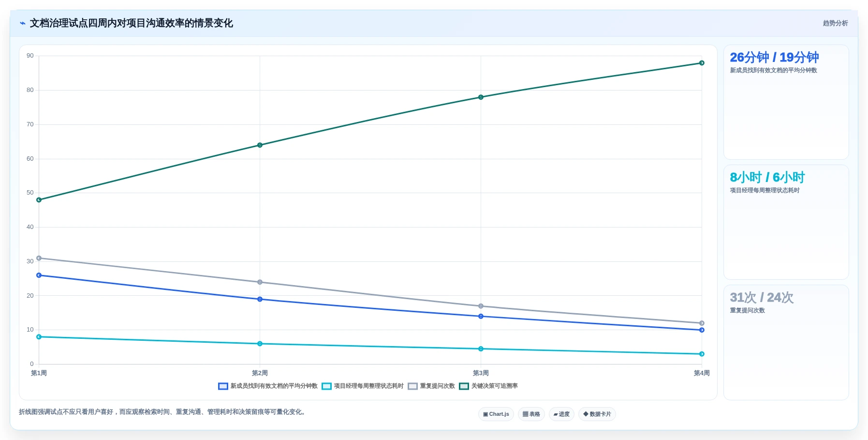The height and width of the screenshot is (440, 868).
Task: Click the gray 重复提问次数 point at 第1周
Action: point(39,258)
